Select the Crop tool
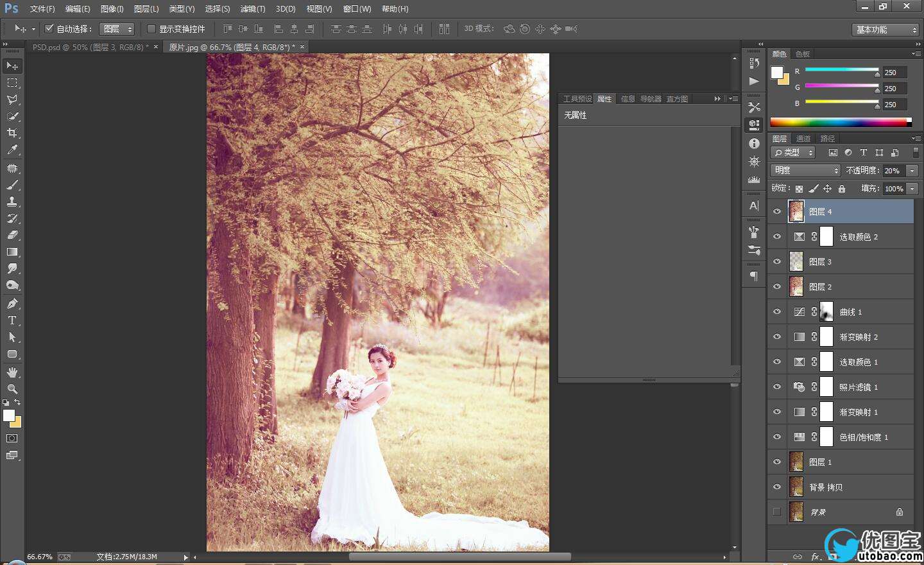The height and width of the screenshot is (565, 924). tap(12, 133)
